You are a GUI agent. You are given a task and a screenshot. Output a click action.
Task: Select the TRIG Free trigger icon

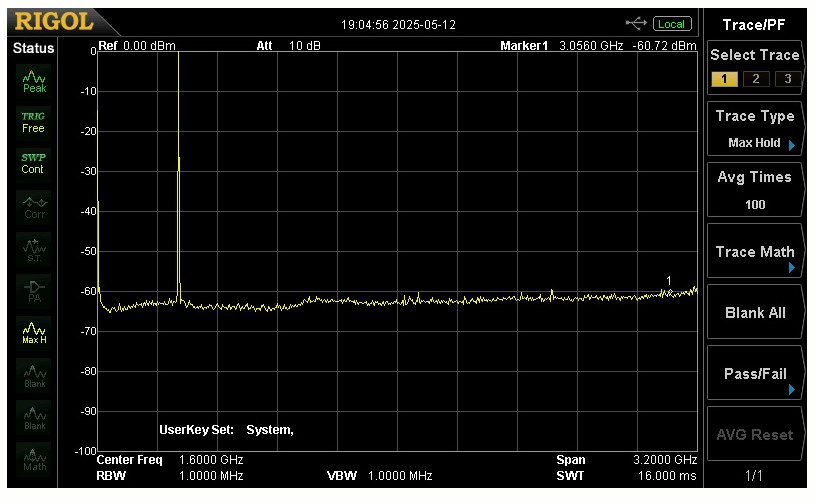tap(33, 122)
